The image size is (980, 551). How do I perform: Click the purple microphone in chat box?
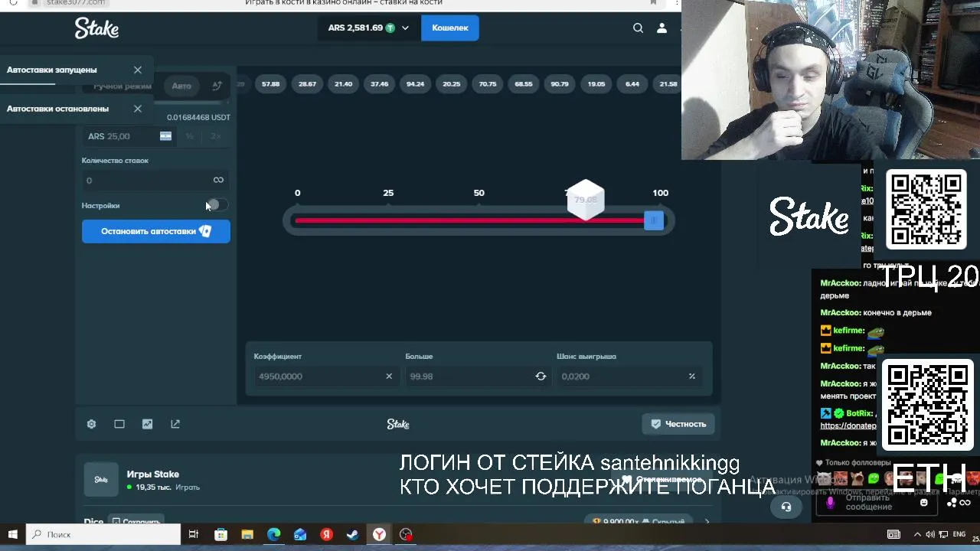(830, 503)
